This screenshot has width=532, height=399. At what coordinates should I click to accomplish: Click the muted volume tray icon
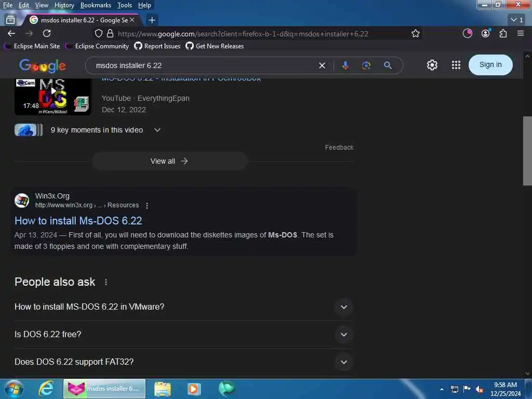point(480,390)
